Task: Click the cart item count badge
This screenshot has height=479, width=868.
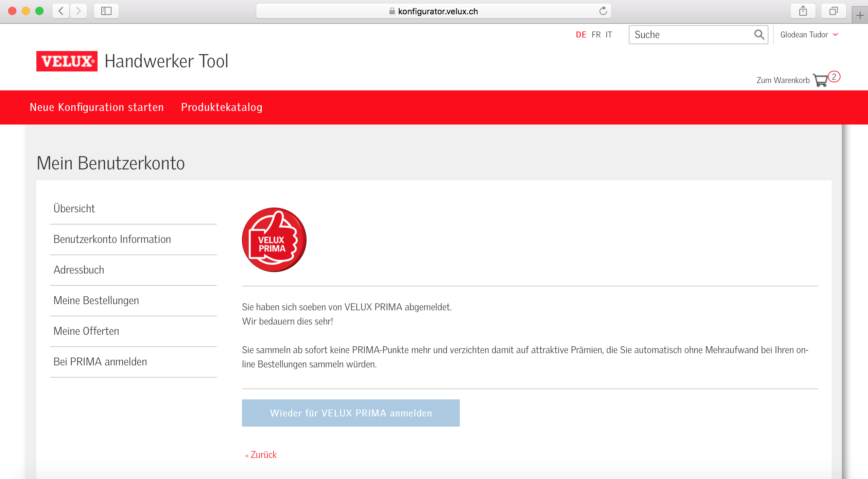Action: click(x=834, y=77)
